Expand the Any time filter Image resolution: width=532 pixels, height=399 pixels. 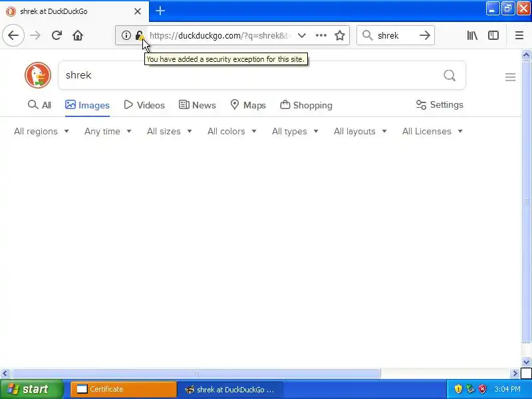108,131
